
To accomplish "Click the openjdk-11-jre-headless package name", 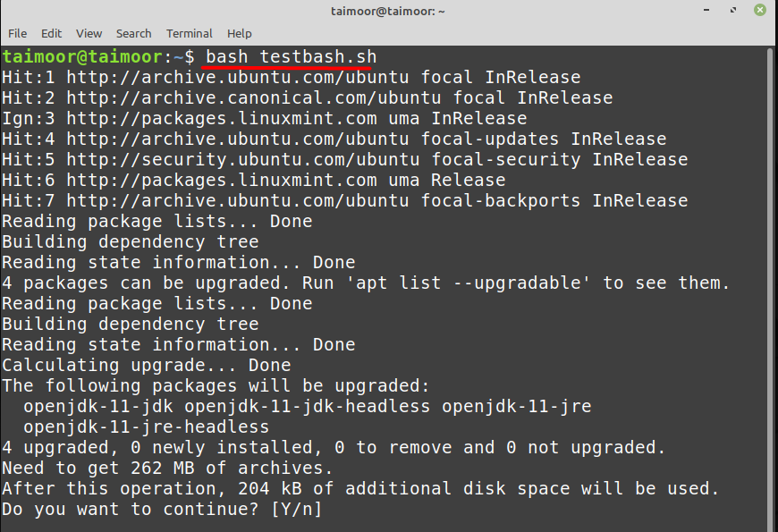I will [146, 426].
